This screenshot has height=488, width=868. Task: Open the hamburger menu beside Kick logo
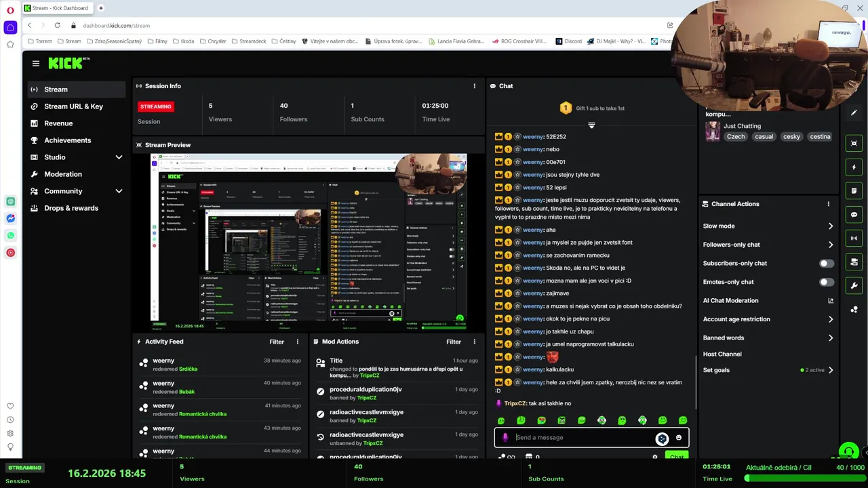[x=36, y=64]
